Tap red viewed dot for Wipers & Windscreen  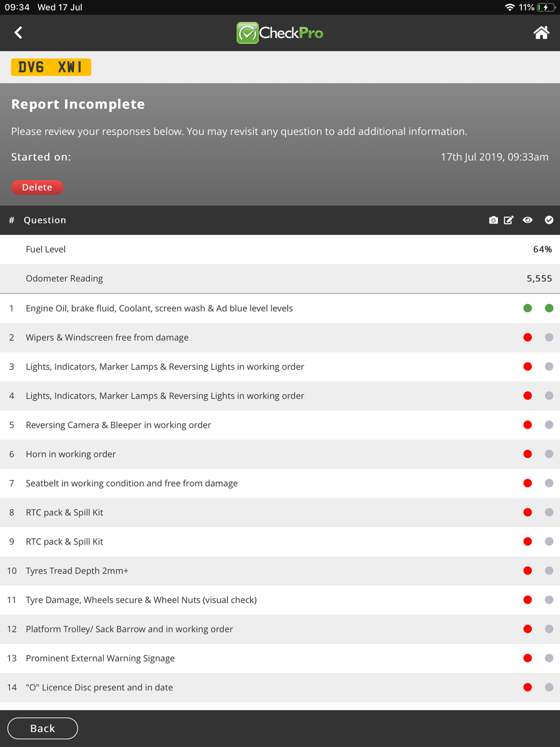[528, 337]
